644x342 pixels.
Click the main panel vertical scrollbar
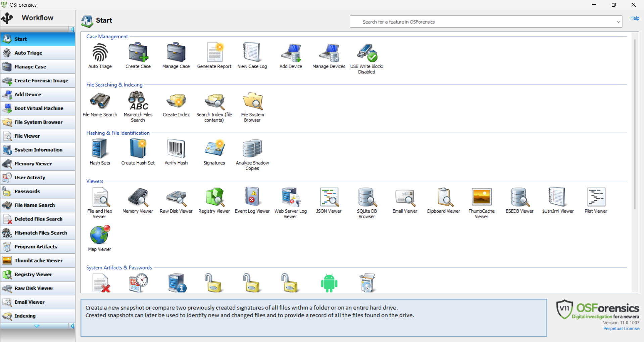pyautogui.click(x=635, y=124)
